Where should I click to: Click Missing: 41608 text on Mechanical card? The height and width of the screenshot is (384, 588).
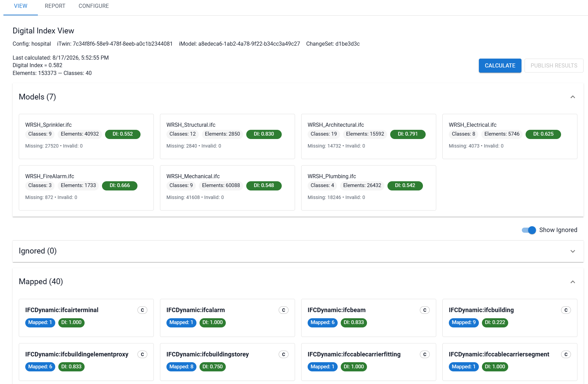coord(183,198)
